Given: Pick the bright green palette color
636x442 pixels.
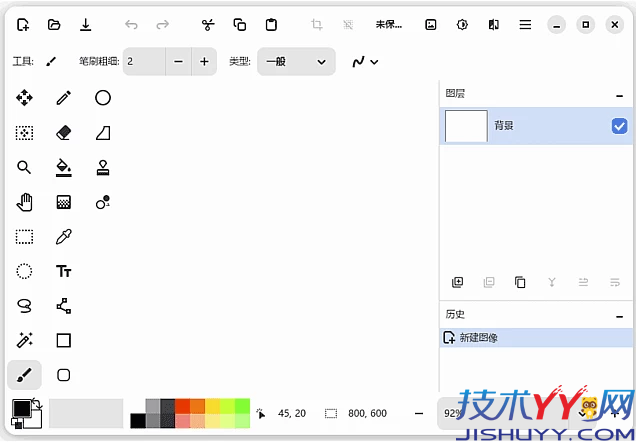Looking at the screenshot, I should coord(243,406).
